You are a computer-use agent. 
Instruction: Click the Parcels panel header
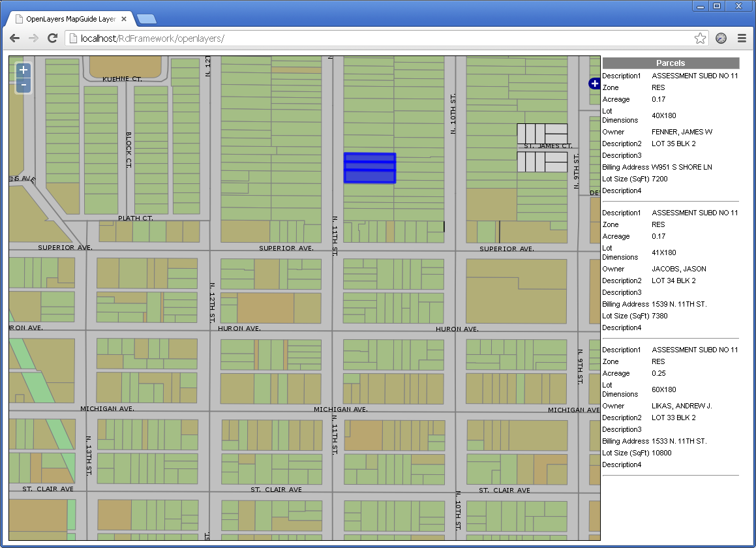pos(670,63)
